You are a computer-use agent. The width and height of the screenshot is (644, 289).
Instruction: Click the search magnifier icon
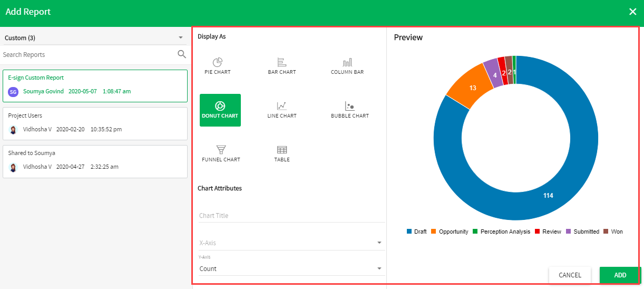(182, 54)
